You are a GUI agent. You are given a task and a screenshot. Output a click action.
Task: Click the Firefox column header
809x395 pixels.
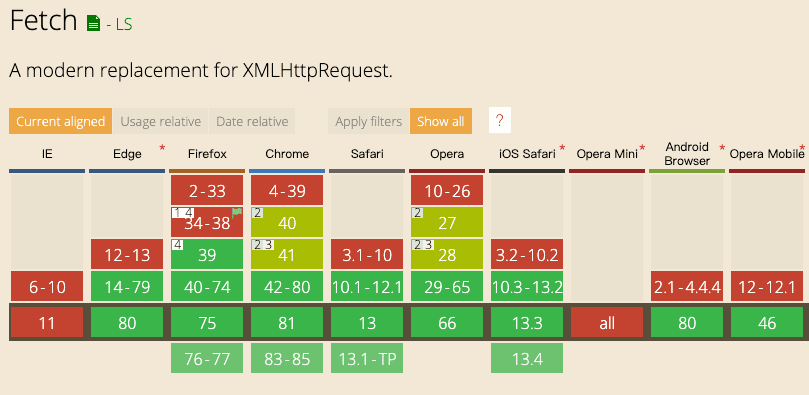[207, 154]
